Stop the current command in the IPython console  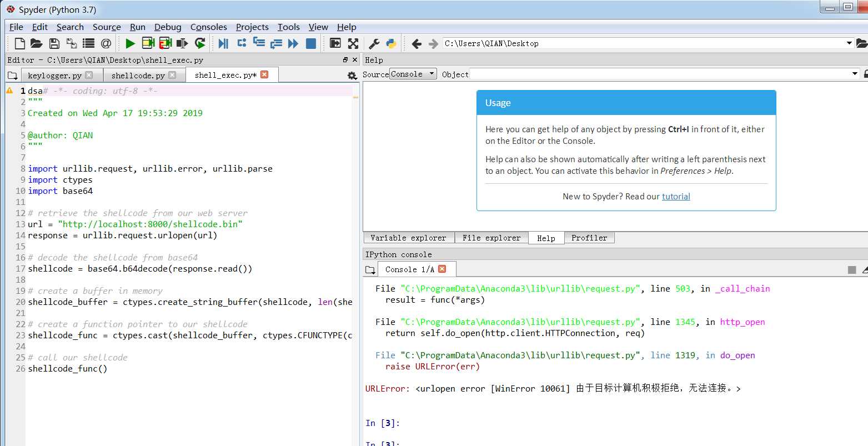pos(852,270)
